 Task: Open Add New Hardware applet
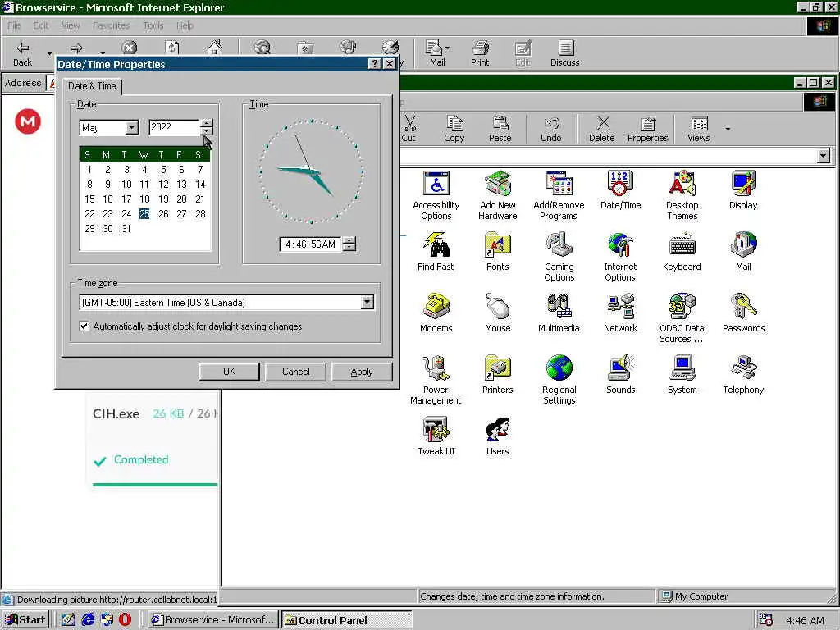pyautogui.click(x=498, y=195)
